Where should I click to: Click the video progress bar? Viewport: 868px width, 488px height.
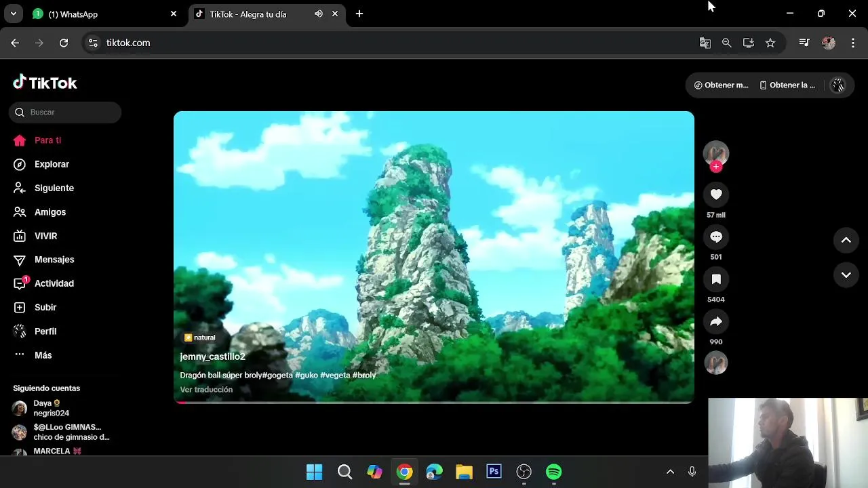click(x=434, y=402)
